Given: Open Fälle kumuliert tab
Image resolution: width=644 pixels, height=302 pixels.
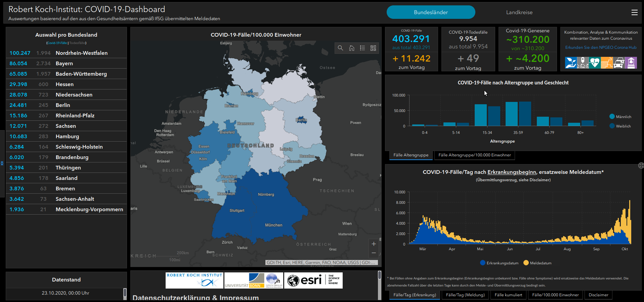Looking at the screenshot, I should click(508, 295).
